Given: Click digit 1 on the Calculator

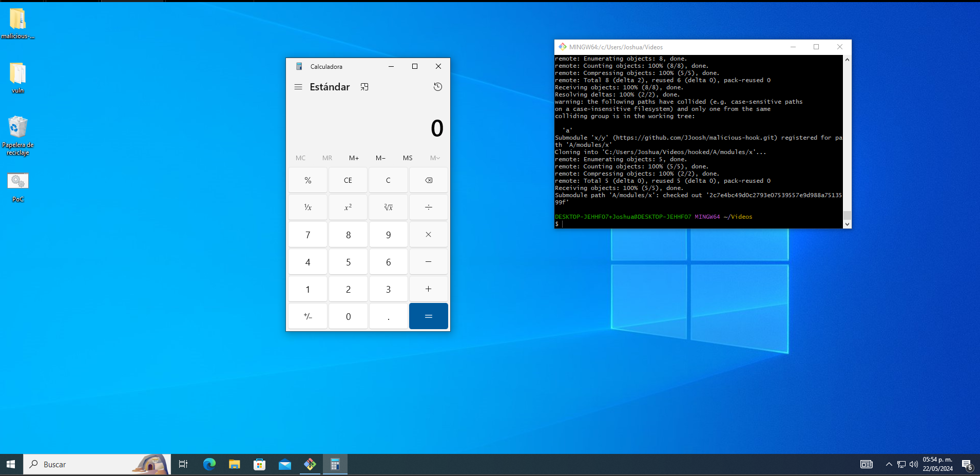Looking at the screenshot, I should click(308, 289).
